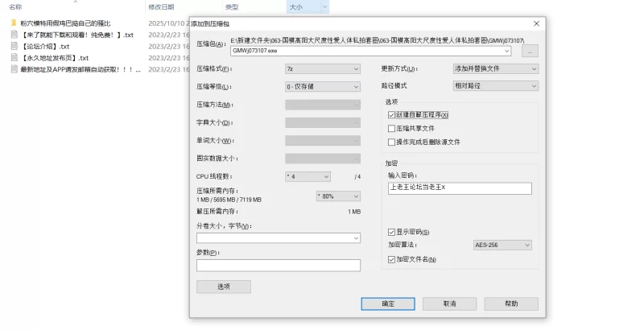644x330 pixels.
Task: Close the 添加到压缩包 dialog with X
Action: point(536,24)
